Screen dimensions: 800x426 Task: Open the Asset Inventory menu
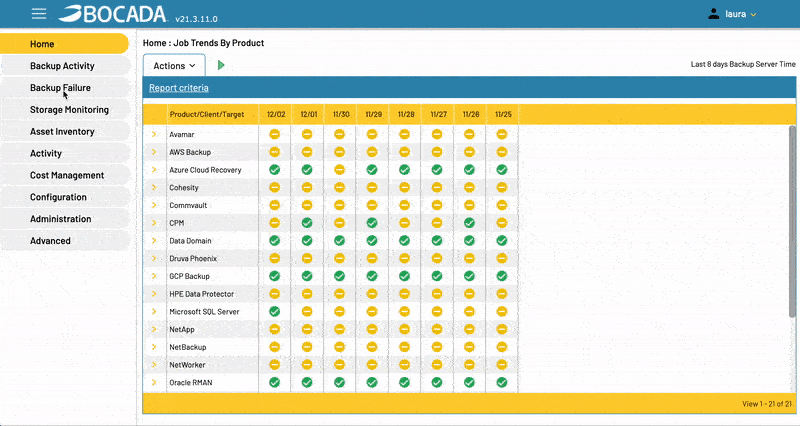coord(64,132)
